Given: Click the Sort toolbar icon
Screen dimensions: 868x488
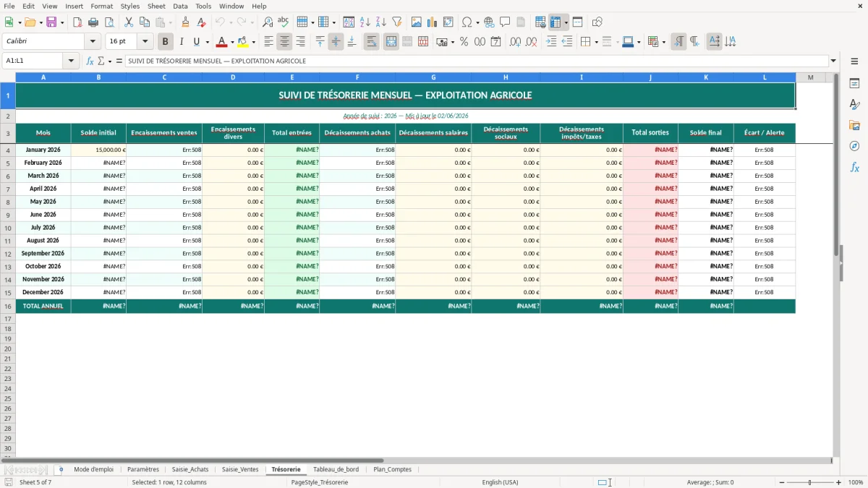Looking at the screenshot, I should coord(349,22).
